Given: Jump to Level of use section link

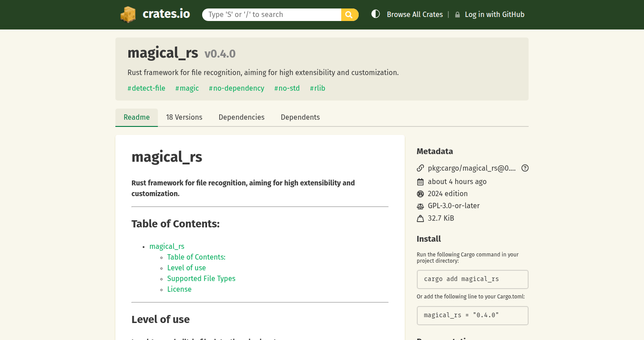Looking at the screenshot, I should click(x=186, y=268).
